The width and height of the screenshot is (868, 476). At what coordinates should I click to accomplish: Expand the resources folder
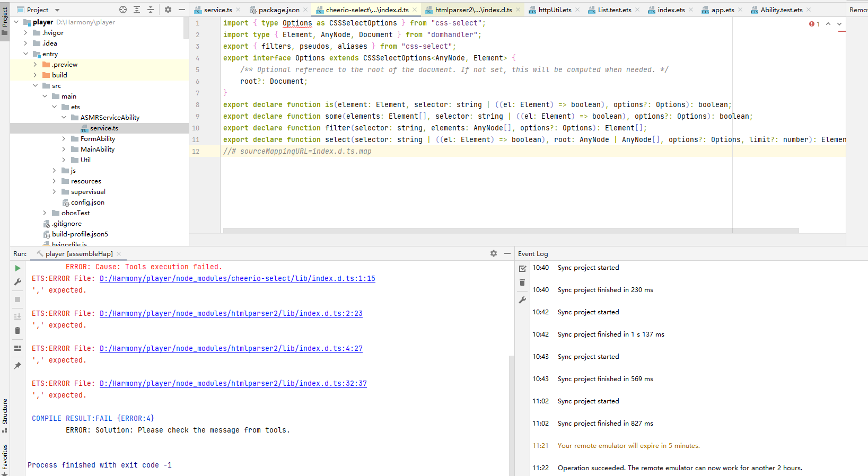point(55,181)
